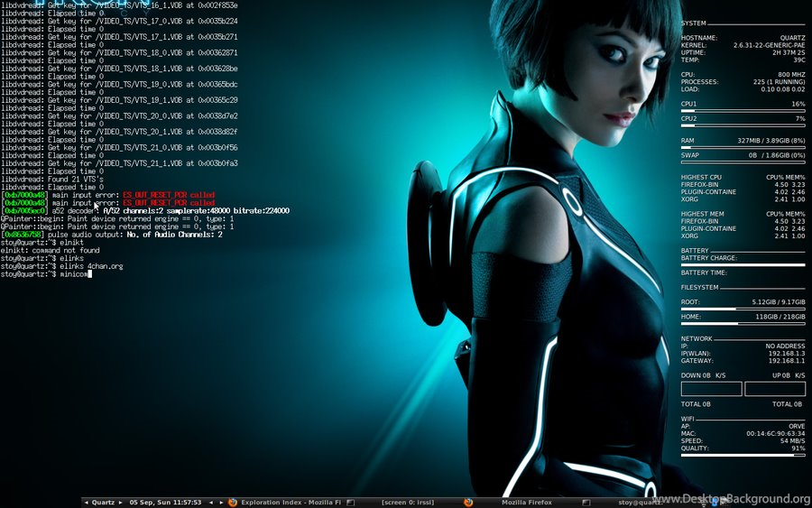Screen dimensions: 812x508
Task: Open the date and time clock
Action: coord(165,503)
